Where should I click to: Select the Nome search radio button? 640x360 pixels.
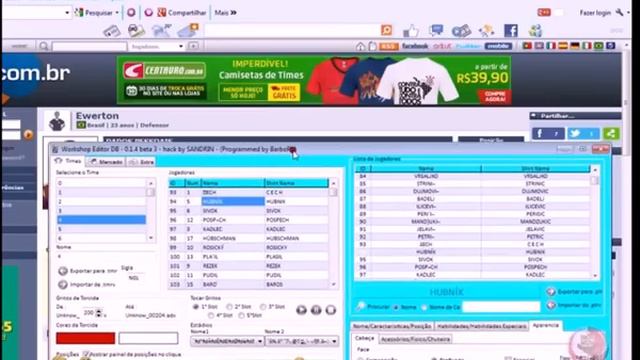(396, 307)
